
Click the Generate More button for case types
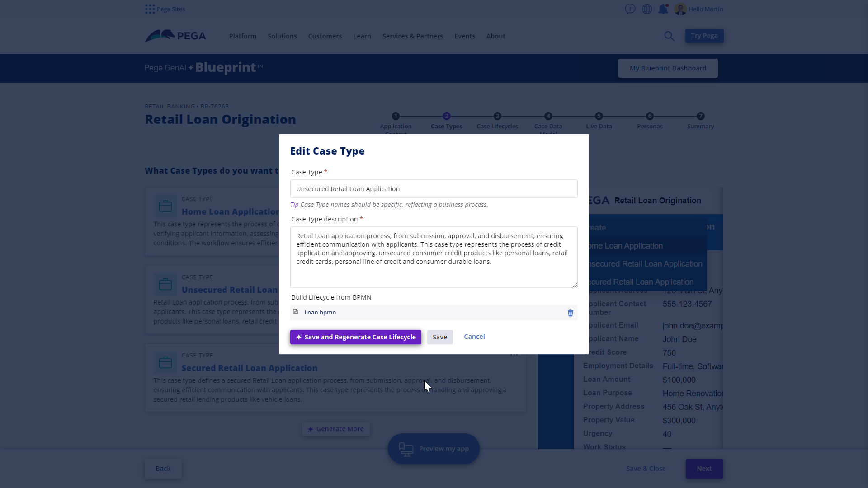[x=335, y=428]
